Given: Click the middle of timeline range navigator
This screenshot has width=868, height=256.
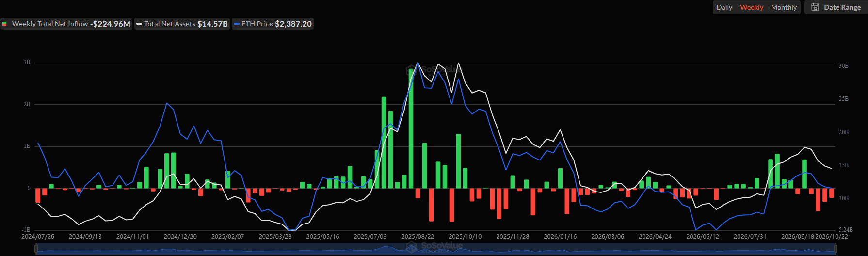Looking at the screenshot, I should (x=436, y=249).
